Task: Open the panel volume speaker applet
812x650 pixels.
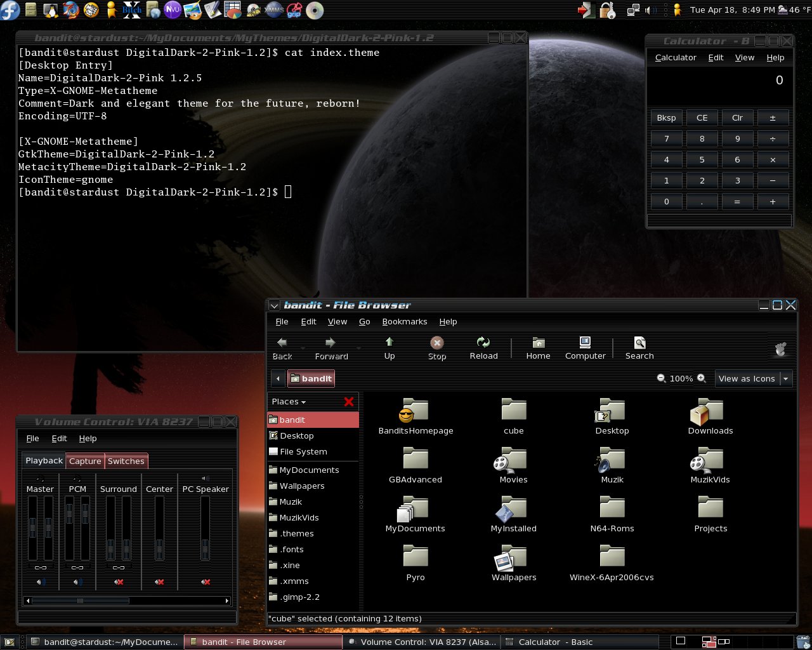Action: pyautogui.click(x=651, y=10)
